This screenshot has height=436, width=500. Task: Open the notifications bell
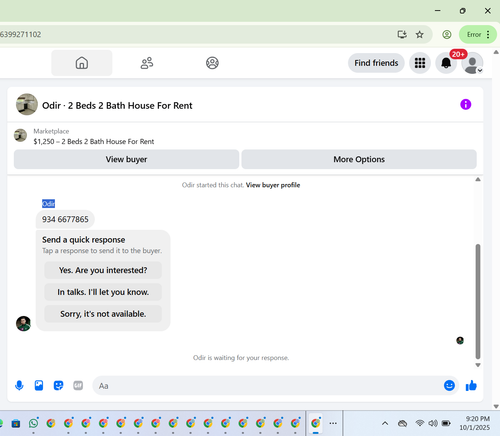pyautogui.click(x=446, y=63)
